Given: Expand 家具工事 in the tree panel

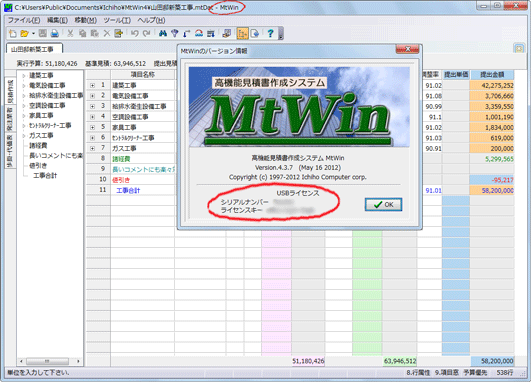Looking at the screenshot, I should tap(24, 116).
